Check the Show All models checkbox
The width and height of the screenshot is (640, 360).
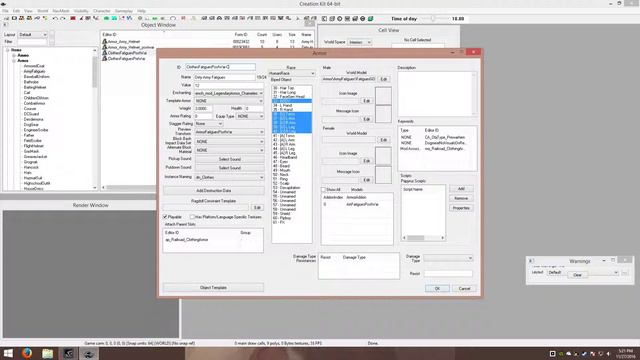click(324, 190)
